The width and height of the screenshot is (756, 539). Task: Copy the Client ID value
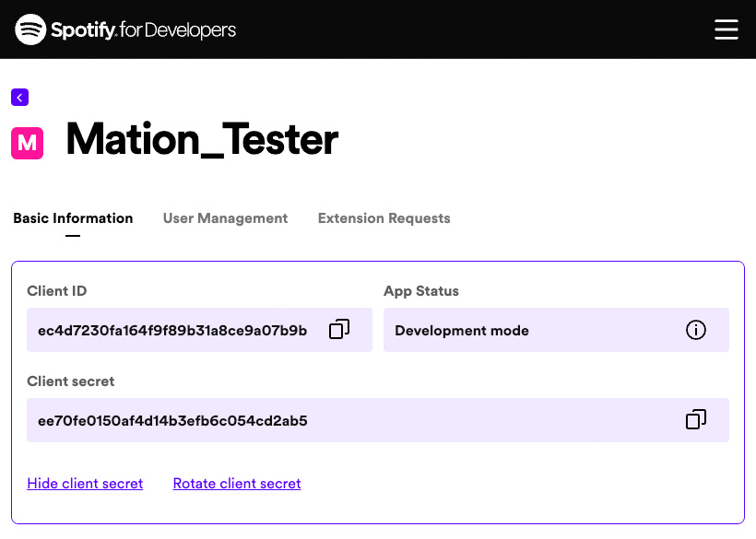coord(339,330)
